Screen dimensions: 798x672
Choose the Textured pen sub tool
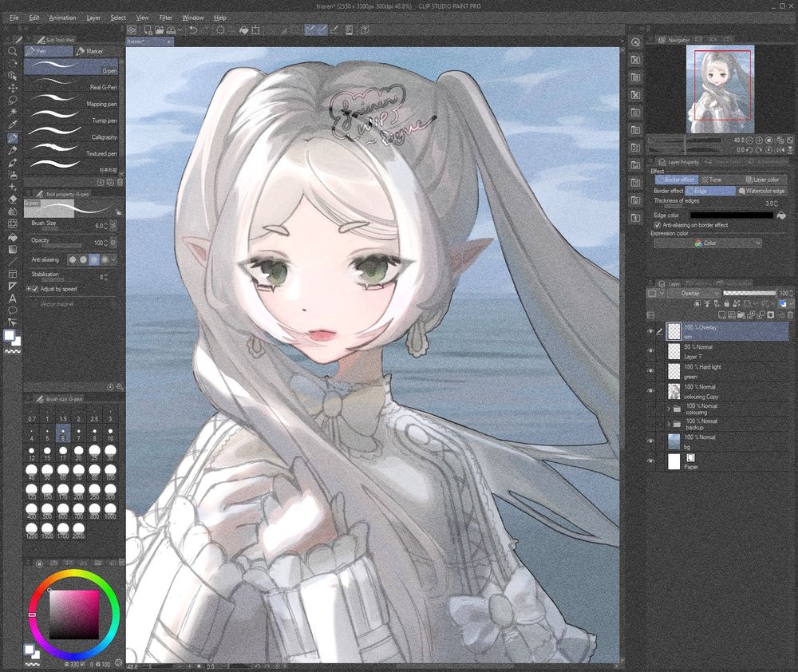point(71,150)
